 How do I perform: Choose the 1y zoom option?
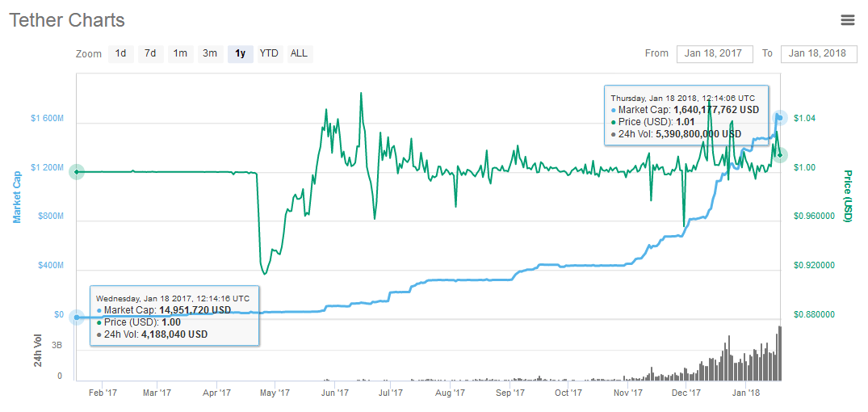241,54
